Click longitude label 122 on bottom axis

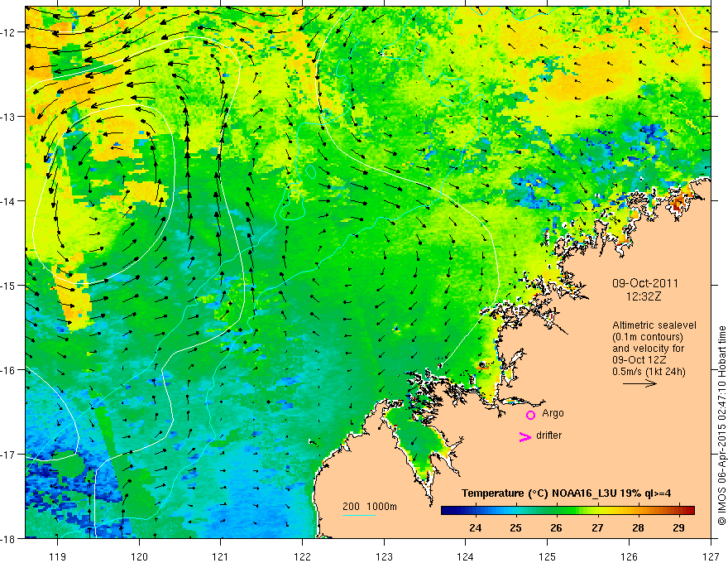[302, 556]
